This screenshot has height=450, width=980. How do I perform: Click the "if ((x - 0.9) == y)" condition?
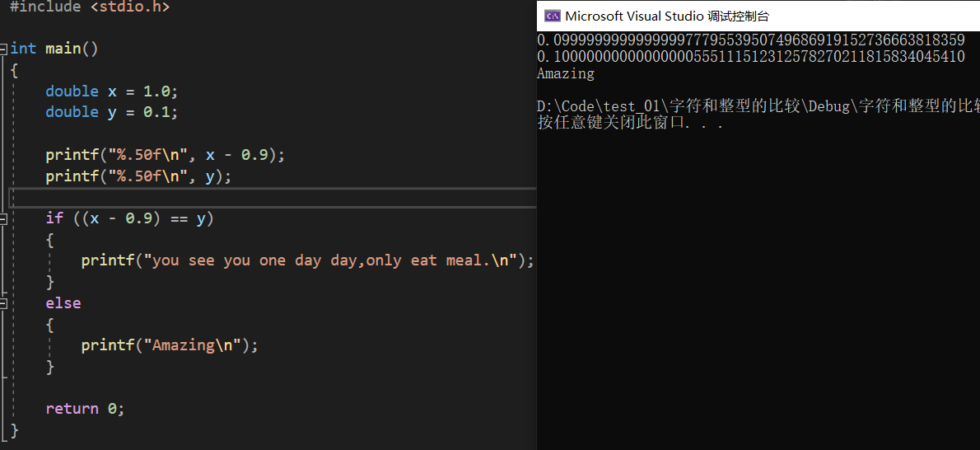point(130,218)
